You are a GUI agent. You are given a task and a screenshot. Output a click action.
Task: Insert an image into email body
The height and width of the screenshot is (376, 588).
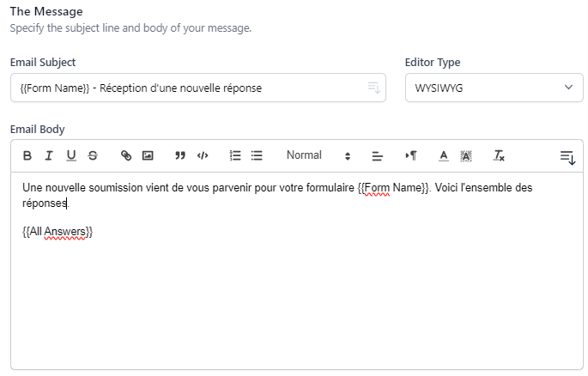coord(148,155)
